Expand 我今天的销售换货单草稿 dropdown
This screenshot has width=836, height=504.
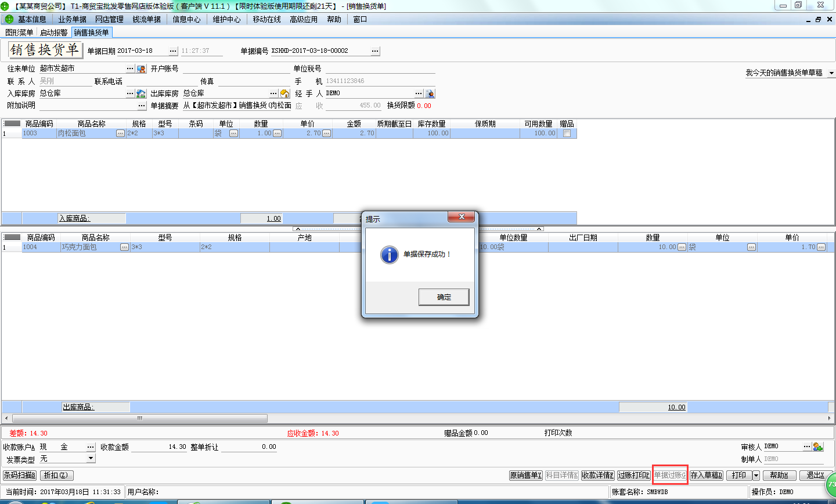(x=831, y=73)
